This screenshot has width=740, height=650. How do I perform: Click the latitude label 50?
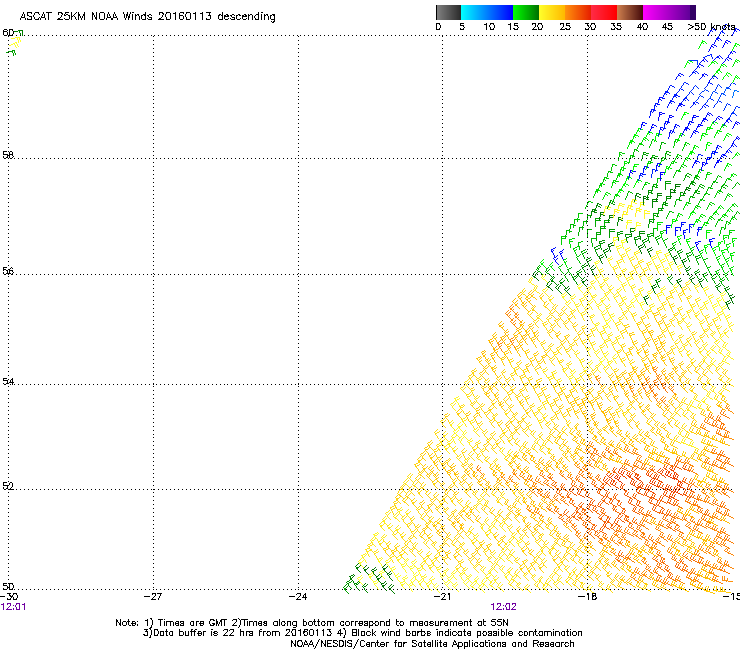point(8,586)
